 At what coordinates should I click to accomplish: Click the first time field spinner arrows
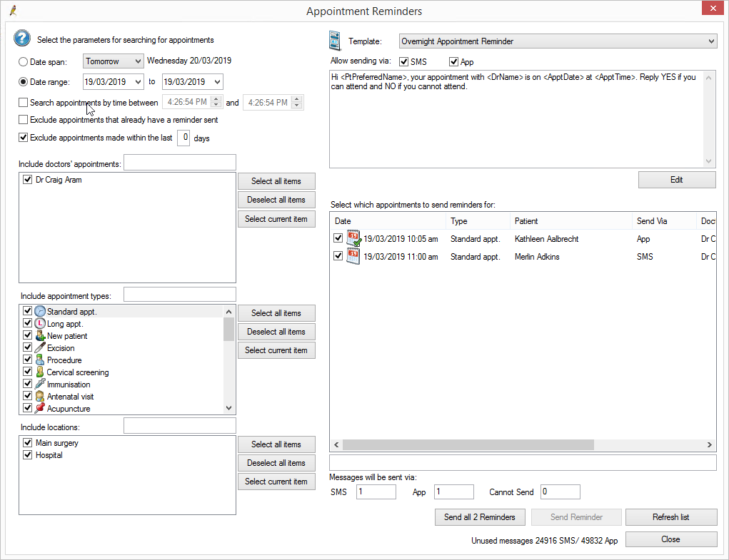point(216,102)
